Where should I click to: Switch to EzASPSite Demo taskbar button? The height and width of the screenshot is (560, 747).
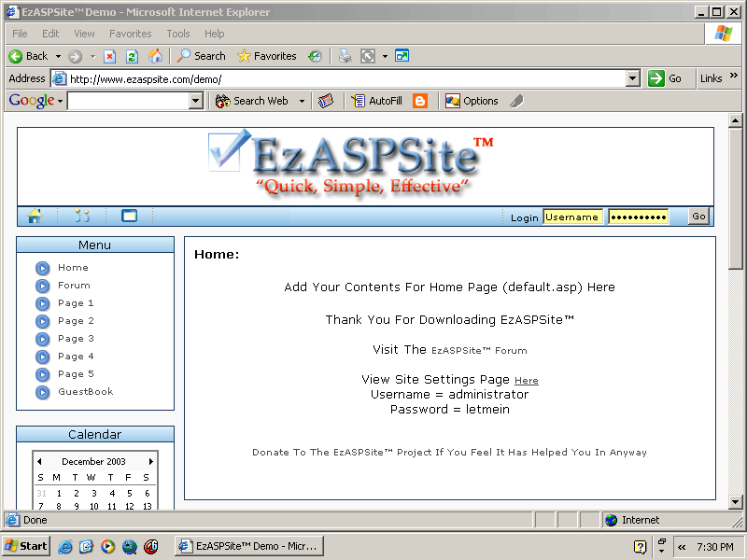(249, 546)
